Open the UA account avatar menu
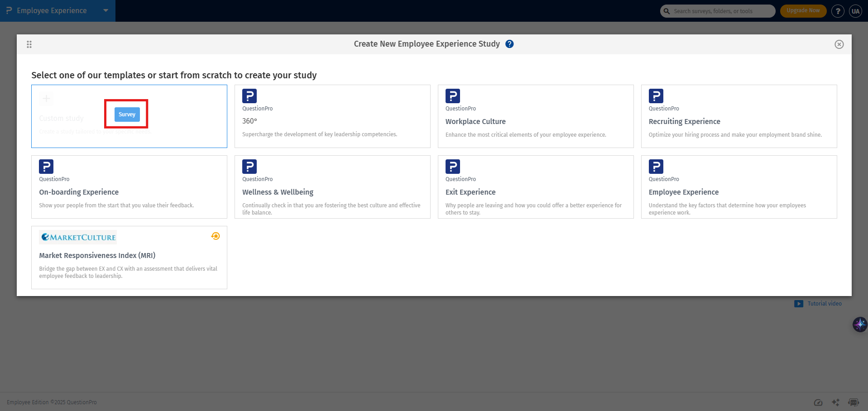 (x=855, y=11)
